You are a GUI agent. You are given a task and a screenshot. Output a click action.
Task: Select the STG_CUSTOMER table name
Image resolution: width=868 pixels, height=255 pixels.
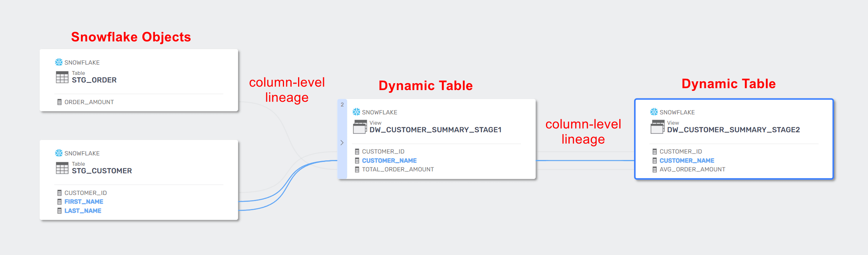pos(102,171)
